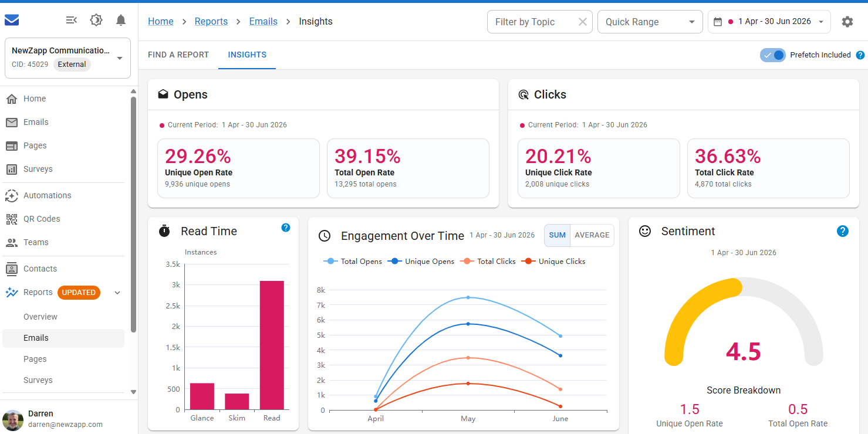Open Surveys under Reports

63,380
